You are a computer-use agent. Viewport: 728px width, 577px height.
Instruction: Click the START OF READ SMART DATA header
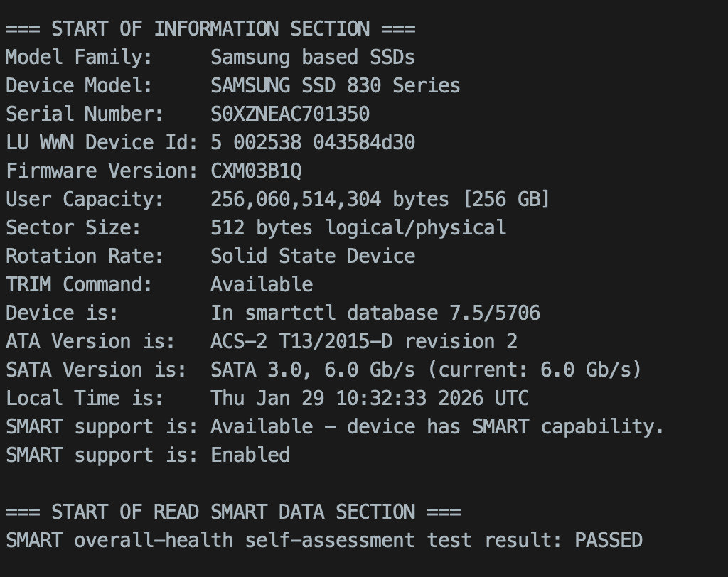point(233,512)
